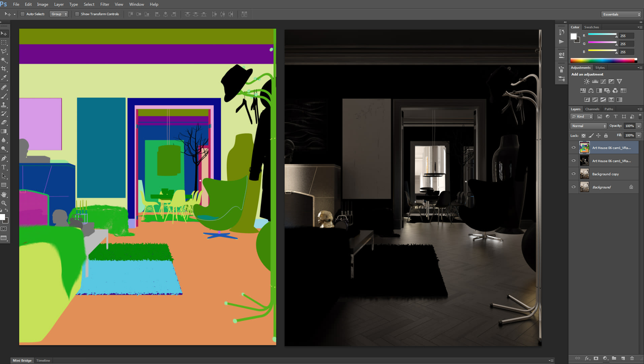Screen dimensions: 644x364
Task: Select the History Brush tool
Action: tap(4, 114)
